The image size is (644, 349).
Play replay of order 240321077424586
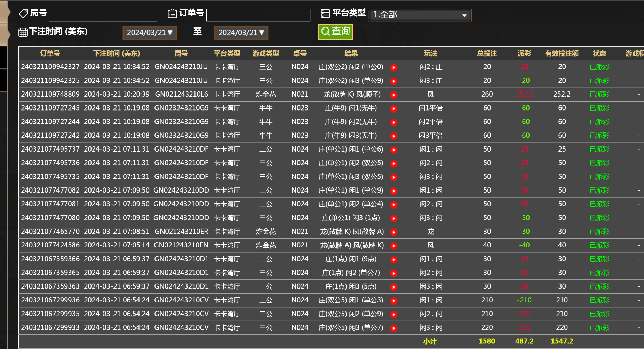click(393, 246)
